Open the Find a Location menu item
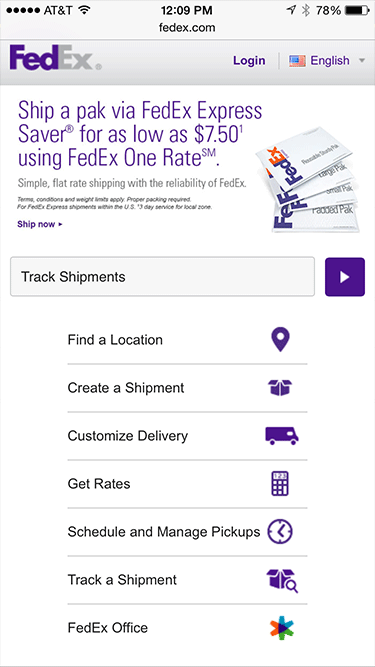 pos(187,340)
